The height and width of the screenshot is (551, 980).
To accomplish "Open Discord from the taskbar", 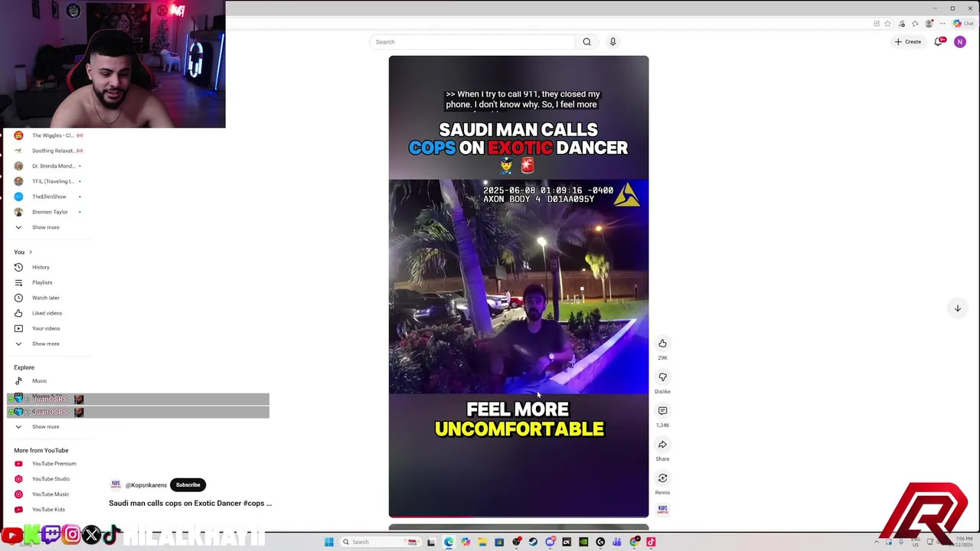I will pyautogui.click(x=550, y=542).
